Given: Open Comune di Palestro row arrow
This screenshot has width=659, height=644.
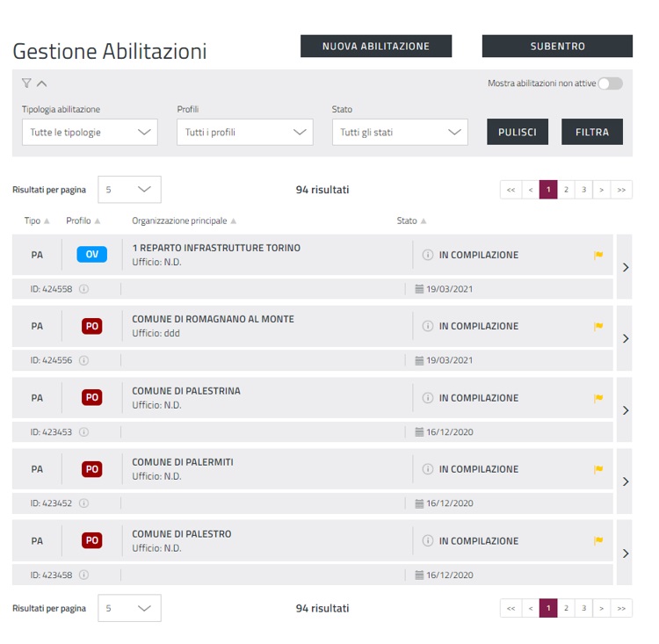Looking at the screenshot, I should click(625, 554).
